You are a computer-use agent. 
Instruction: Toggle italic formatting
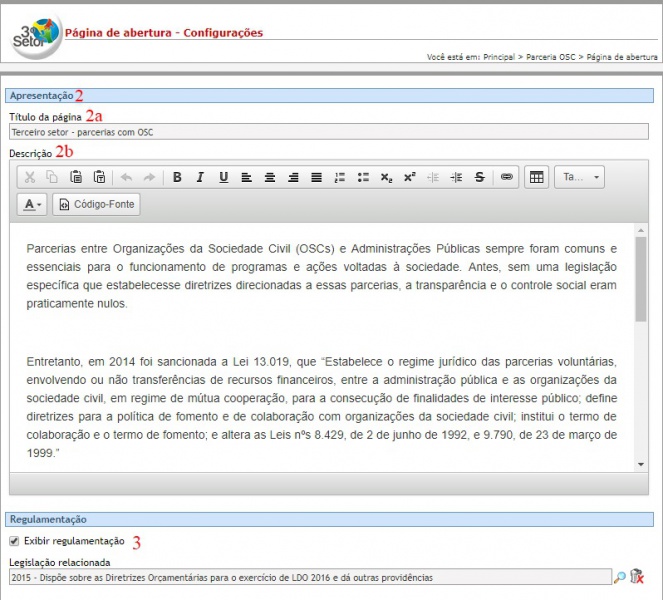click(x=200, y=177)
